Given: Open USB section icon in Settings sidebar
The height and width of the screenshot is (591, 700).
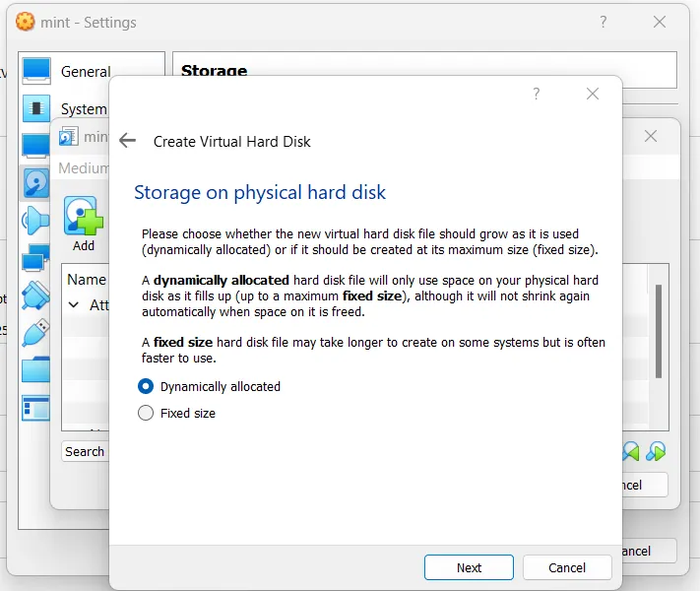Looking at the screenshot, I should (35, 333).
